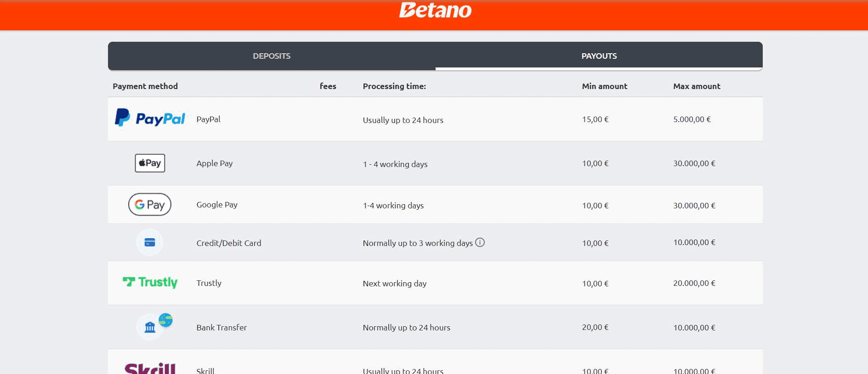
Task: Click the Processing time column header
Action: tap(394, 86)
